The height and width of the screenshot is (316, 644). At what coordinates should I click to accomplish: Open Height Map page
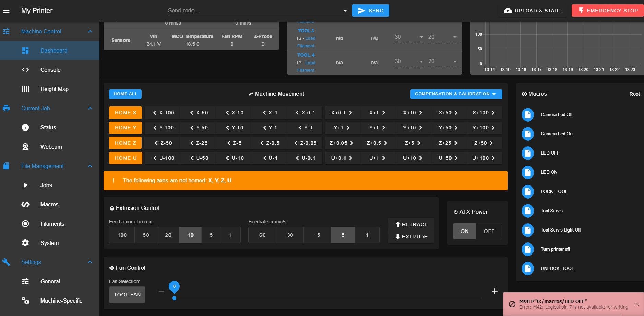pos(50,89)
